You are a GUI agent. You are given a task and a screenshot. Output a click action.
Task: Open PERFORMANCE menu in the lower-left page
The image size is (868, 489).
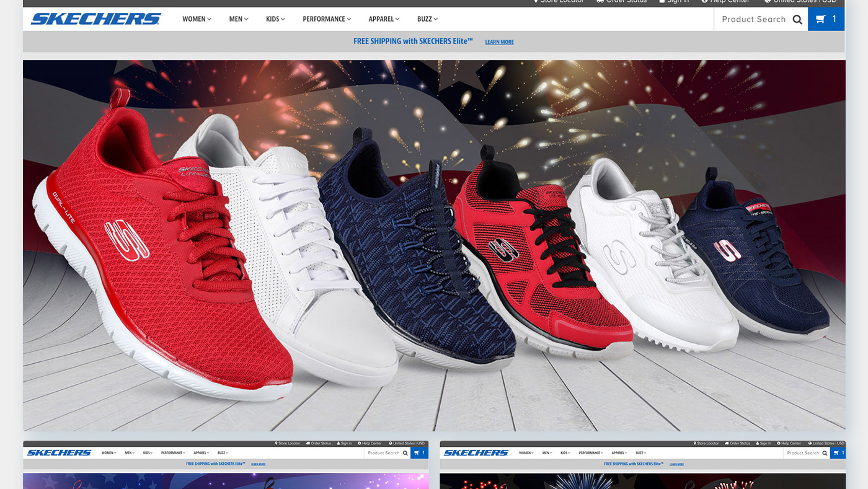click(173, 453)
